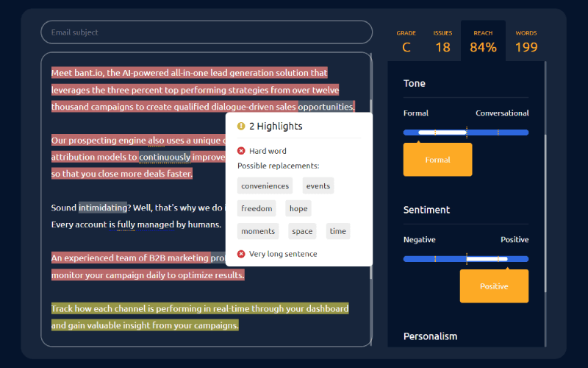Viewport: 588px width, 368px height.
Task: Switch to the Issues tab showing 18
Action: click(x=442, y=42)
